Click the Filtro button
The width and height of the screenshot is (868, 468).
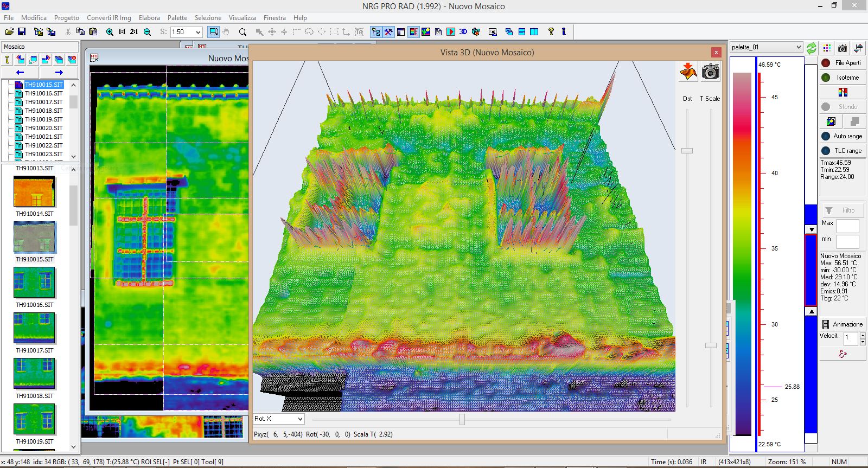[x=843, y=210]
